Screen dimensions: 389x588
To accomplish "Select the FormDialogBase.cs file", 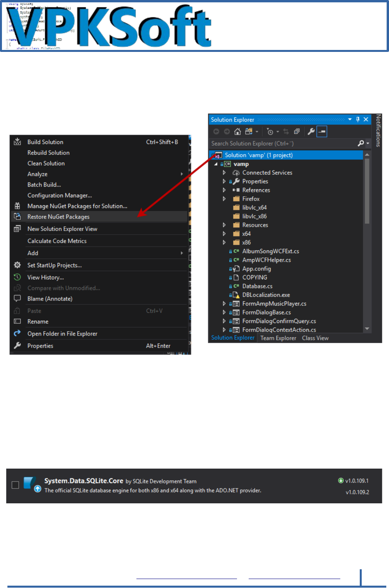I will click(267, 313).
